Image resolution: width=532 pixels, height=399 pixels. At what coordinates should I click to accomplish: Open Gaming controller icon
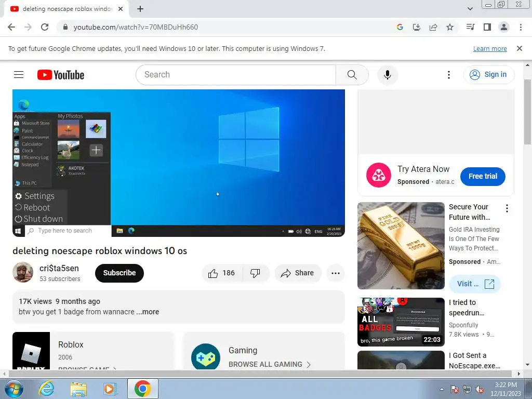[206, 357]
